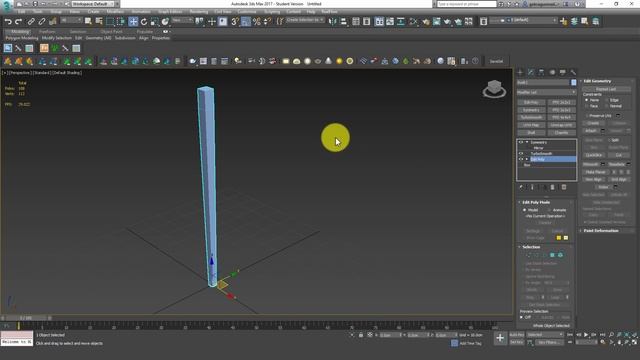Select the Animate radio in Edit Poly Mode

pyautogui.click(x=549, y=210)
